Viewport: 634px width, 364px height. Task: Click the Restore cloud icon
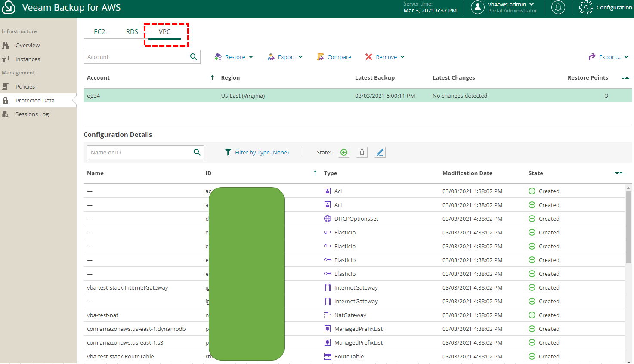click(218, 57)
